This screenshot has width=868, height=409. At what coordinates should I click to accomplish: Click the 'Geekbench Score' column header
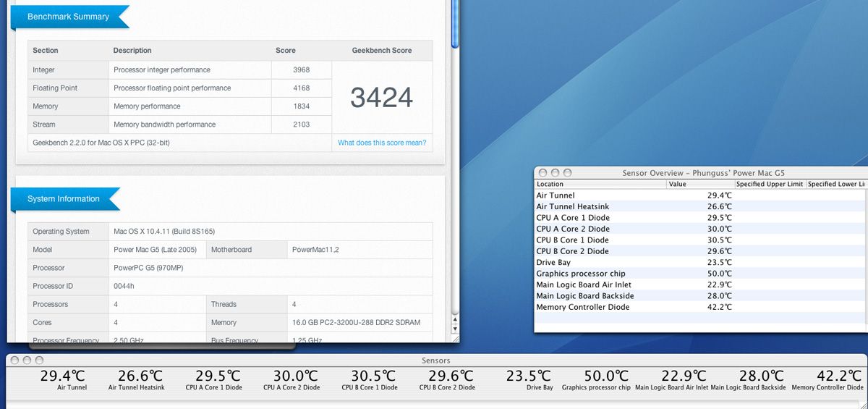(382, 51)
